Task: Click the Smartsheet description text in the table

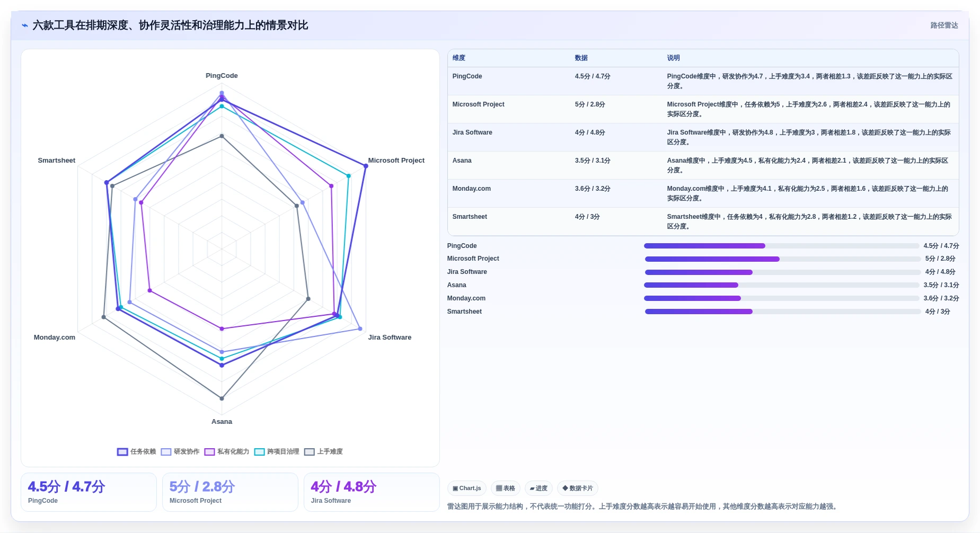Action: 809,221
